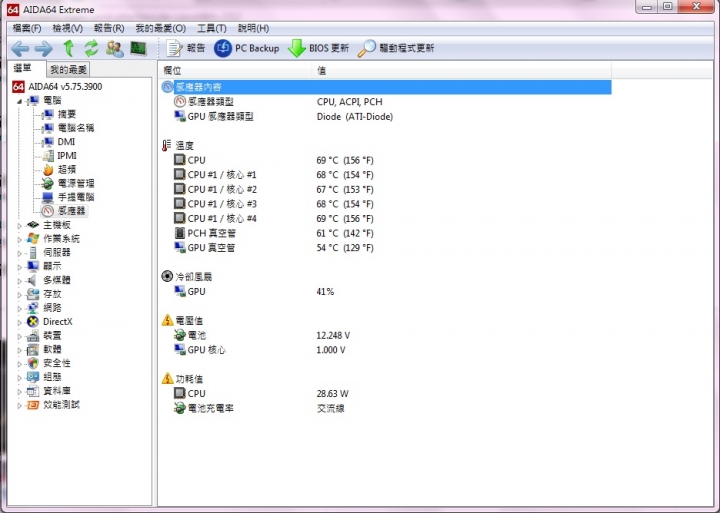Screen dimensions: 720x513
Task: Click the 溫度 thermometer icon
Action: [167, 146]
